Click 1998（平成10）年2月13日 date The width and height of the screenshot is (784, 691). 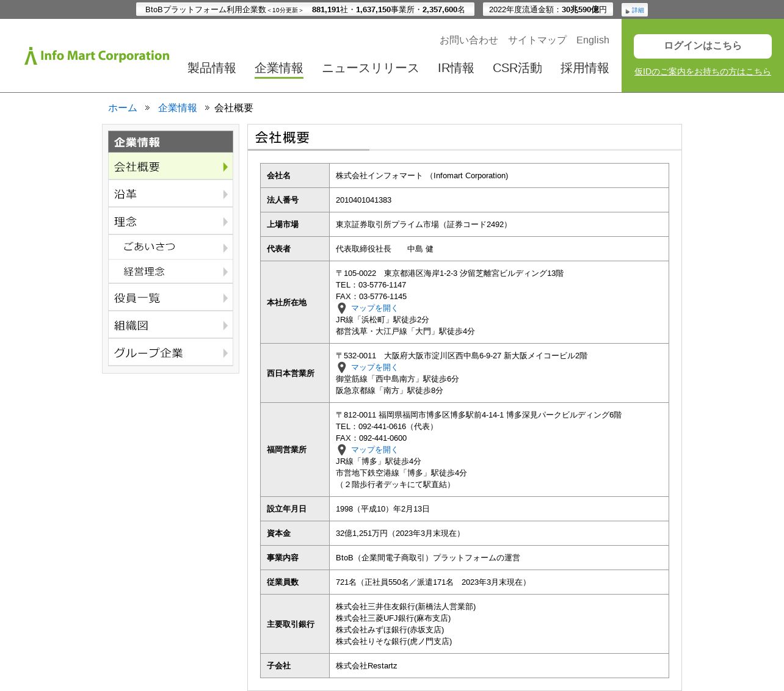pos(383,509)
